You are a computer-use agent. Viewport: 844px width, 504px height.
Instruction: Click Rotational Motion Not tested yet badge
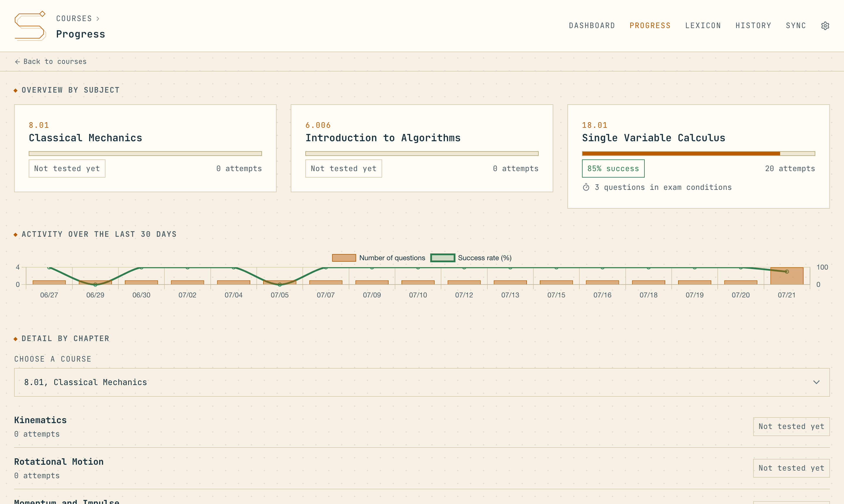click(791, 468)
